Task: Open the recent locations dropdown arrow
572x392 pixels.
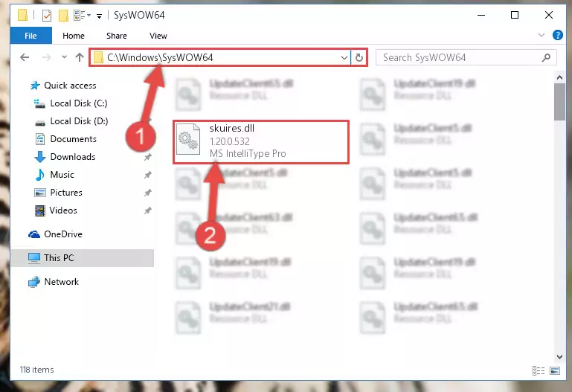Action: (x=64, y=57)
